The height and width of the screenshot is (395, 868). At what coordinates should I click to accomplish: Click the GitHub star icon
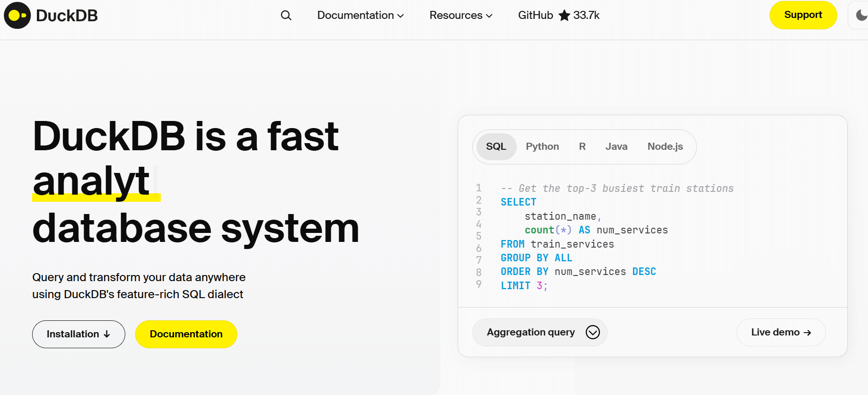564,16
